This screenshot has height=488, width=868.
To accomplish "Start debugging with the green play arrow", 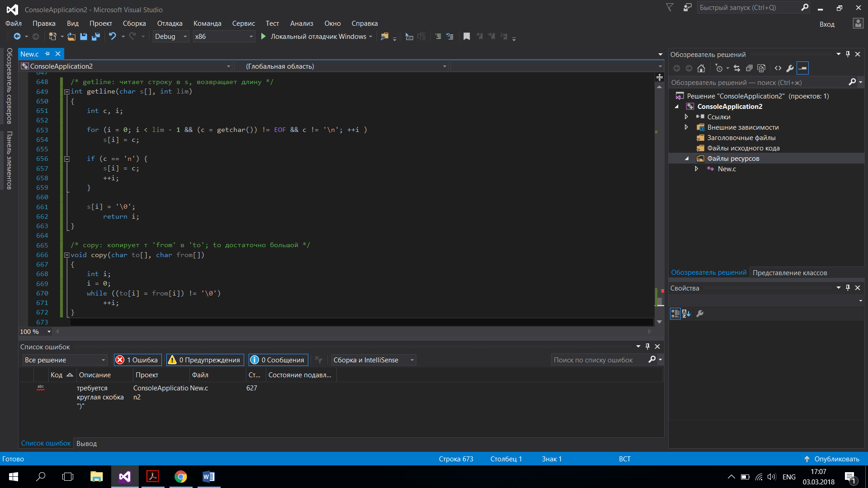I will click(x=264, y=37).
